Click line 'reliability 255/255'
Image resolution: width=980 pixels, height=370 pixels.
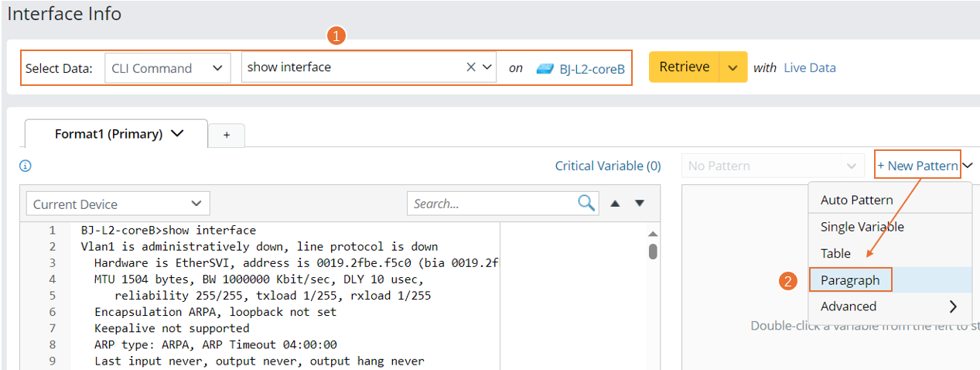[x=272, y=295]
